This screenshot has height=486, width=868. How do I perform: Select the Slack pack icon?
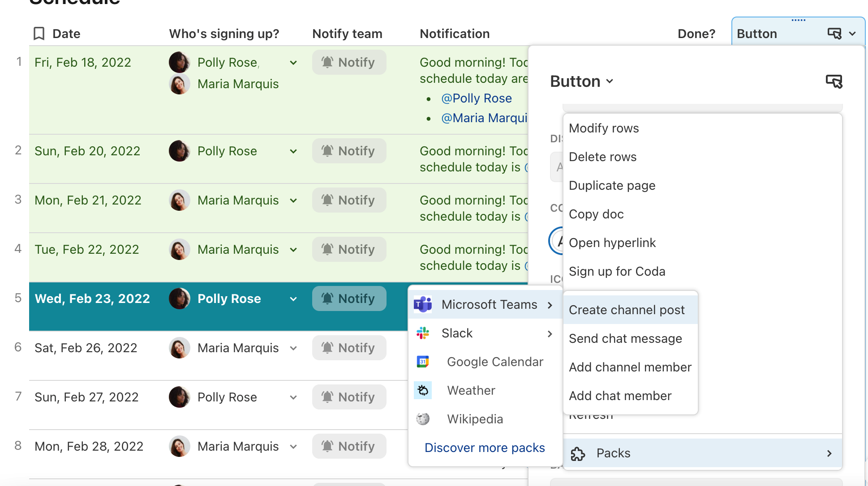(x=423, y=333)
